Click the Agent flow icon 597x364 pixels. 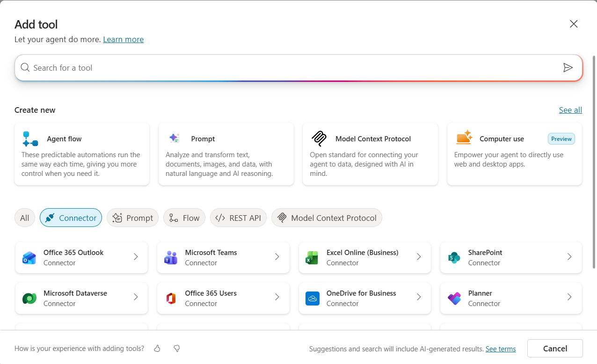tap(30, 139)
